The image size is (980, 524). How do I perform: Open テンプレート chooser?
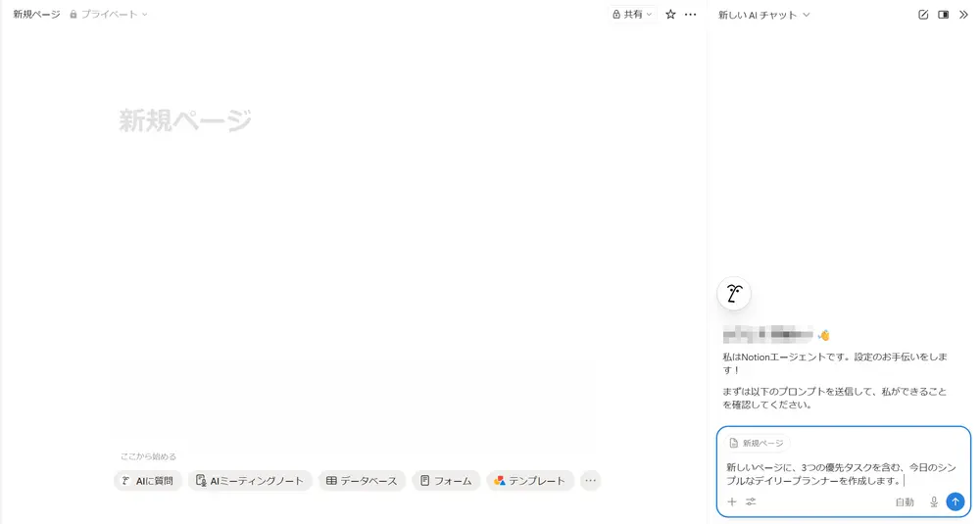529,480
